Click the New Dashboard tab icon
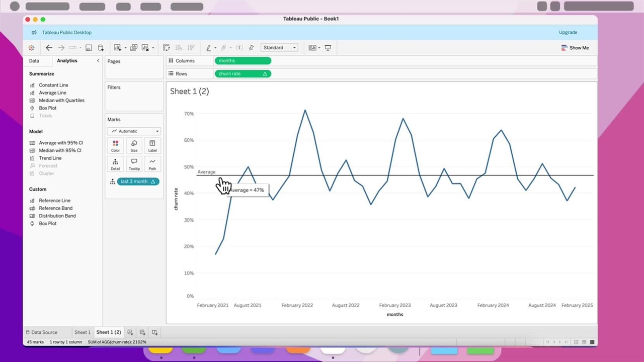The width and height of the screenshot is (644, 362). pos(142,332)
